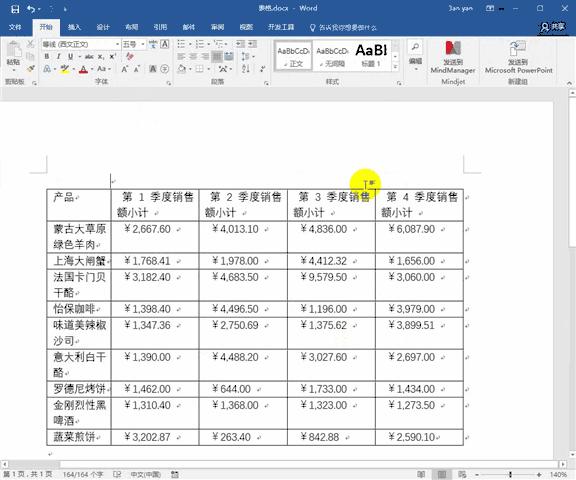Screen dimensions: 576x480
Task: Click the Character Border A icon
Action: (x=165, y=44)
